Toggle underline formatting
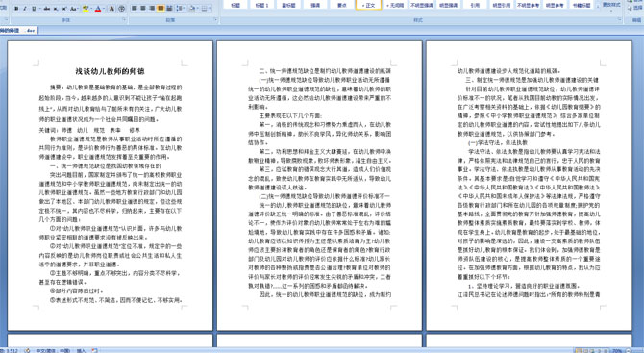The height and width of the screenshot is (353, 644). coord(34,9)
